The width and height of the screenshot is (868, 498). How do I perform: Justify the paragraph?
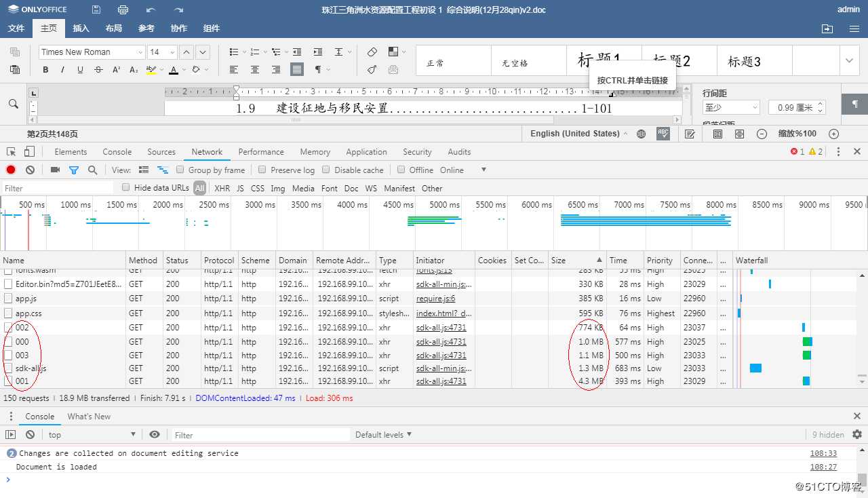(297, 70)
